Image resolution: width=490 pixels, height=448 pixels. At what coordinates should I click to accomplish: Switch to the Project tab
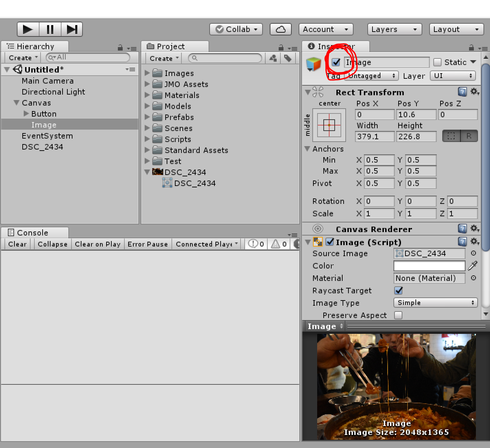[x=175, y=46]
